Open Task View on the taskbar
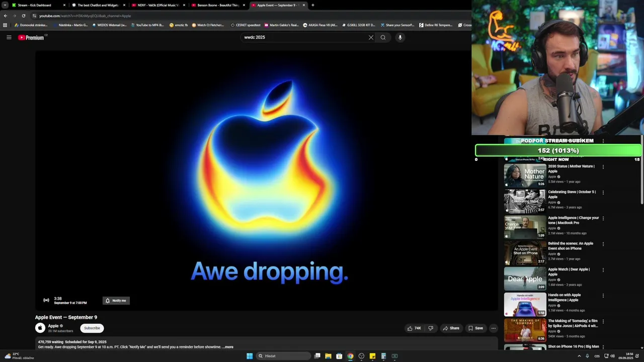The width and height of the screenshot is (644, 362). 317,356
